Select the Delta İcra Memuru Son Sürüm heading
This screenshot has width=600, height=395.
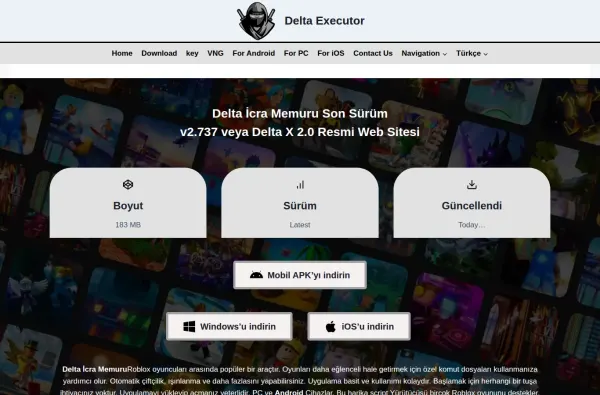point(300,114)
